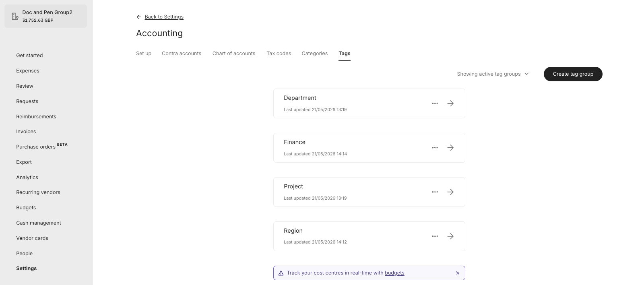Viewport: 644px width, 285px height.
Task: Expand the Showing active tag groups filter
Action: pyautogui.click(x=493, y=74)
